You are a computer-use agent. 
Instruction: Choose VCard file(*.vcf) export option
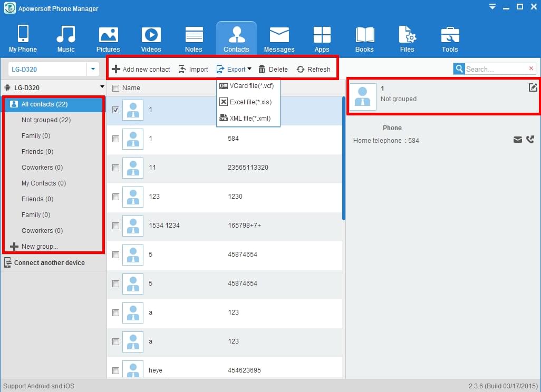tap(248, 86)
